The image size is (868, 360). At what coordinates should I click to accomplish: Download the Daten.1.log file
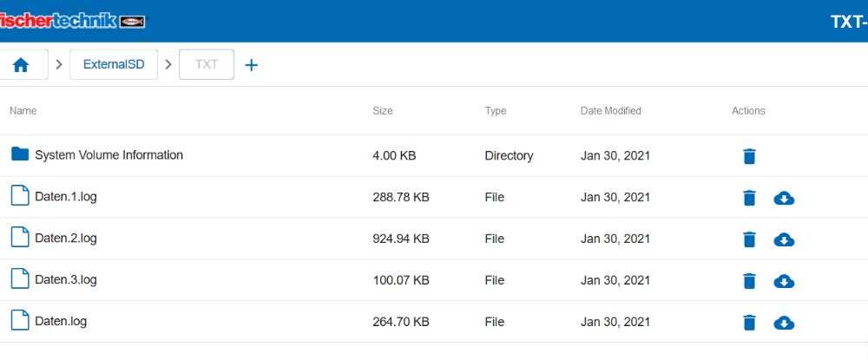pos(784,198)
